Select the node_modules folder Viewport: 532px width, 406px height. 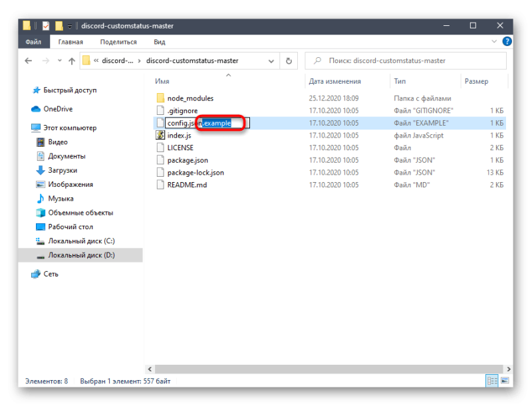click(190, 98)
